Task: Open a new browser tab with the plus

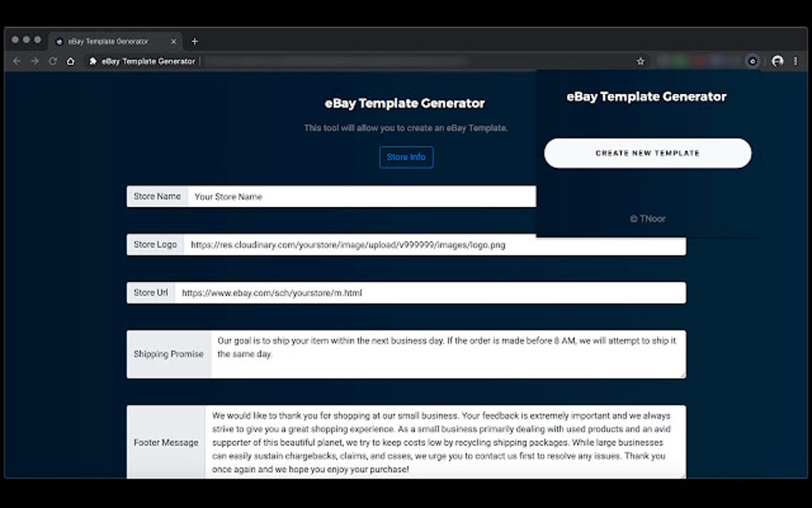Action: coord(194,41)
